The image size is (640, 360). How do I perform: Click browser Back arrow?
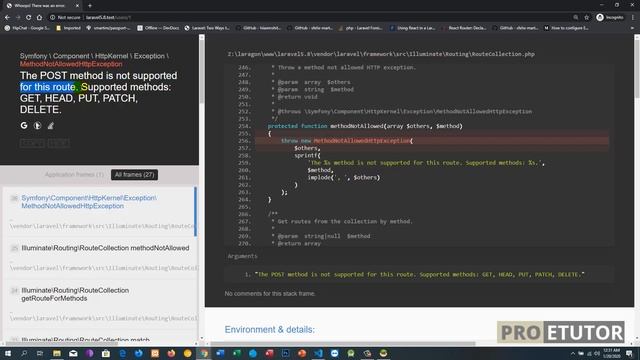point(7,18)
